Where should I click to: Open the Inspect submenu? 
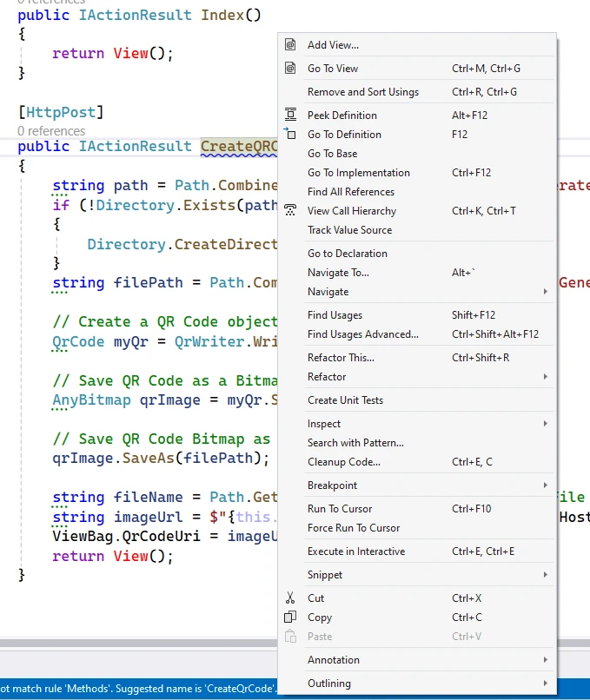coord(546,424)
